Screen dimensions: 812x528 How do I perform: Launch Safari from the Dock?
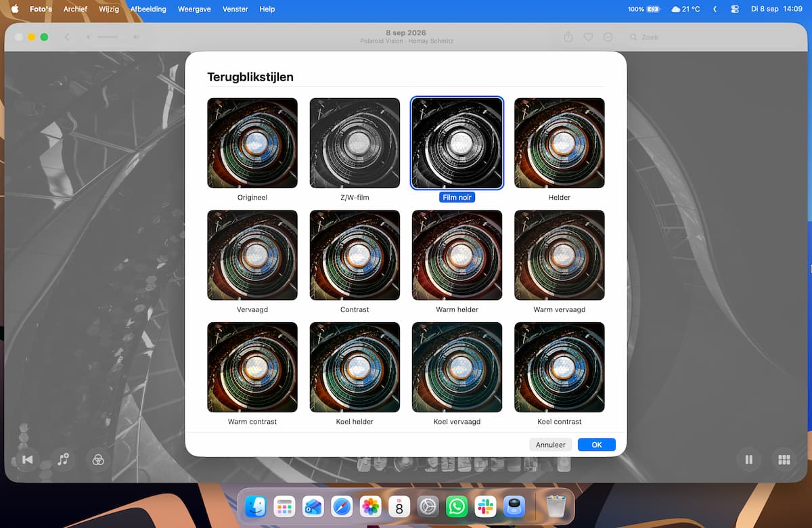tap(342, 506)
